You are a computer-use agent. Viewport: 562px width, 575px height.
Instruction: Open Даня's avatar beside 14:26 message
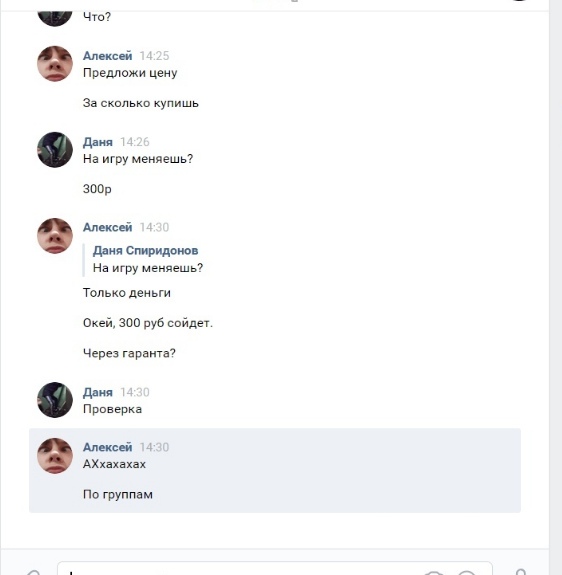pyautogui.click(x=55, y=150)
